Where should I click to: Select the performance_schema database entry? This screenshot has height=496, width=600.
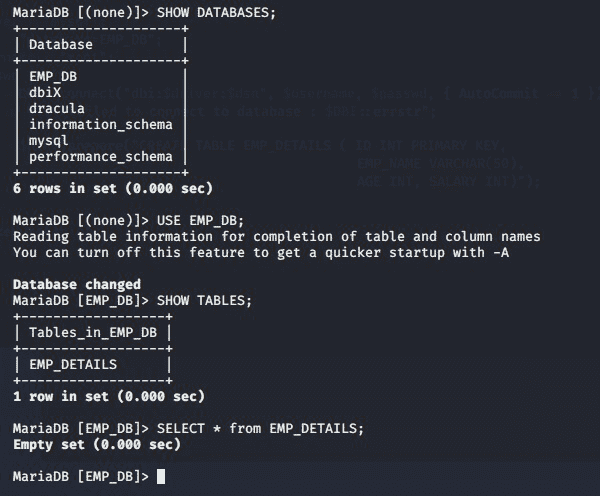[x=101, y=157]
